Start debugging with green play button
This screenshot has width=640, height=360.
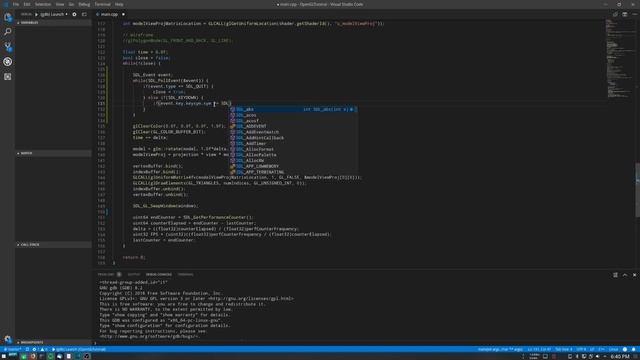[36, 14]
